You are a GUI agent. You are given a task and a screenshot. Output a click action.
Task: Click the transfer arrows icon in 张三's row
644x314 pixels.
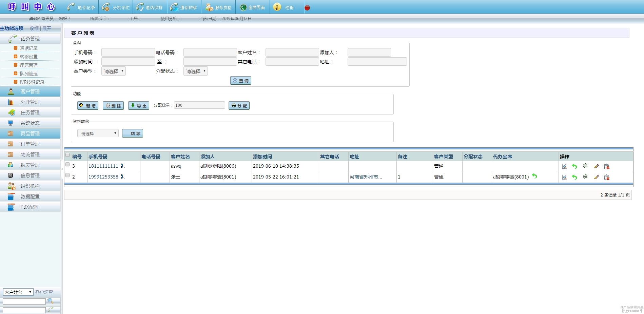585,177
